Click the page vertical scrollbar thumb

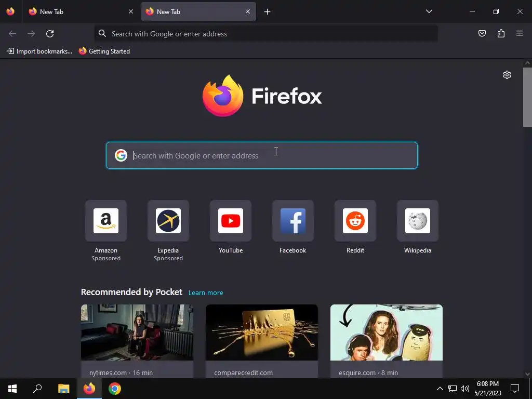click(528, 97)
